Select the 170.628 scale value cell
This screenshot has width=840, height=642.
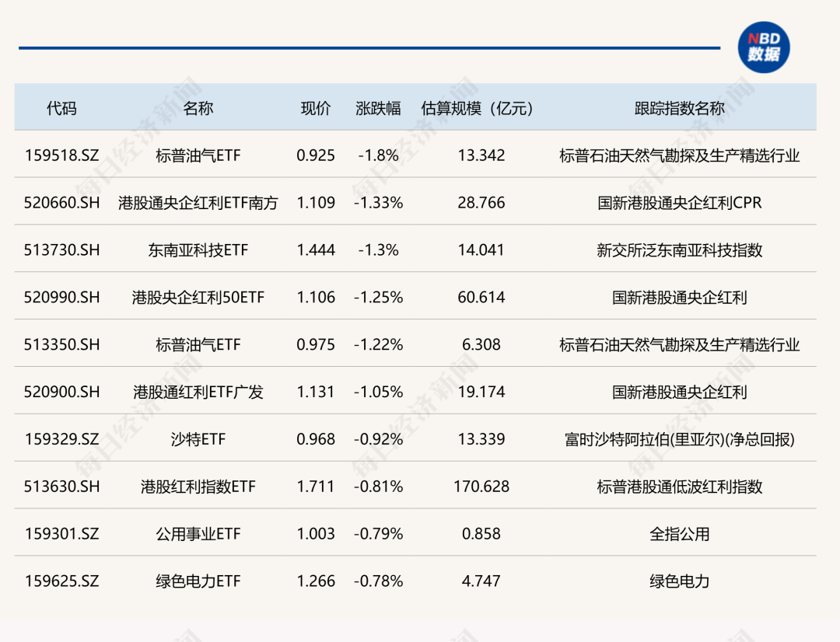pyautogui.click(x=481, y=487)
